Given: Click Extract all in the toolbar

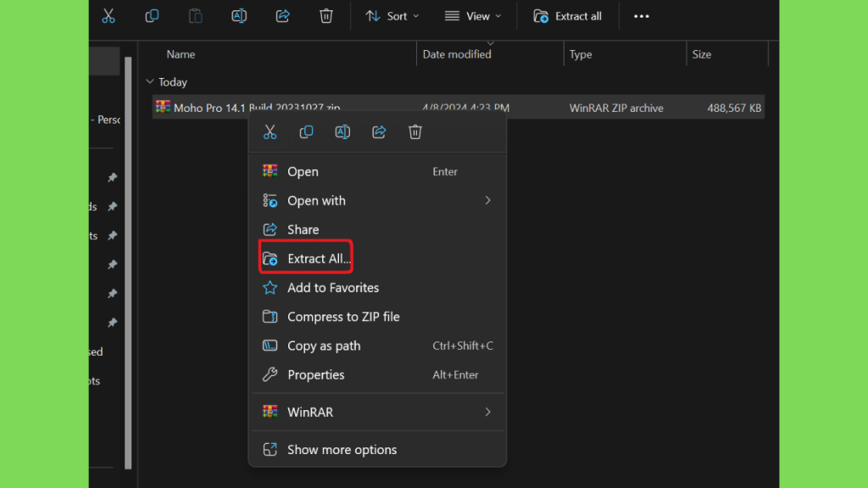Looking at the screenshot, I should [x=567, y=16].
